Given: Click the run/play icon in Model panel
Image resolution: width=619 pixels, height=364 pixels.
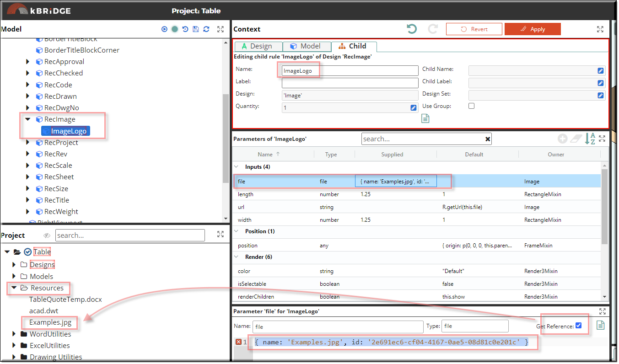Looking at the screenshot, I should (x=164, y=29).
